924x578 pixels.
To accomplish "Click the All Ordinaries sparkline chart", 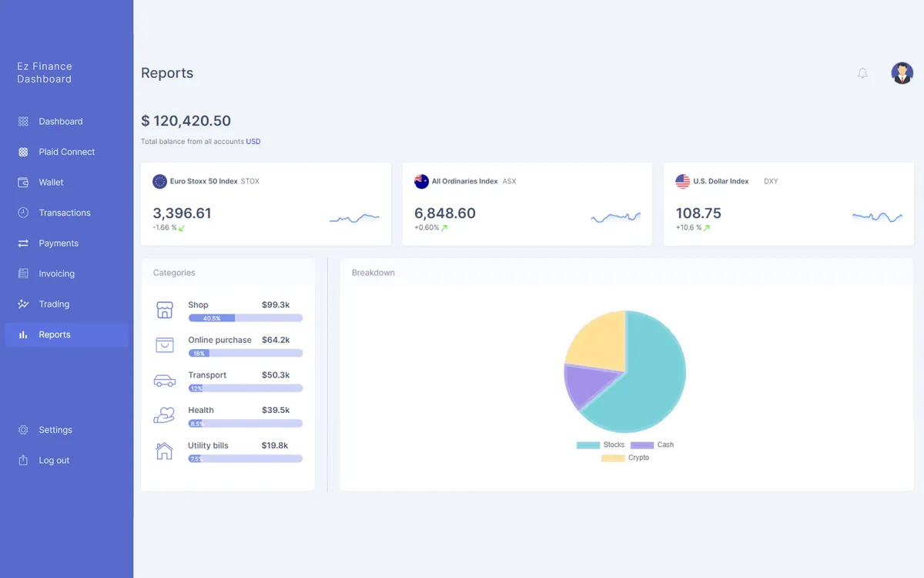I will (x=616, y=218).
